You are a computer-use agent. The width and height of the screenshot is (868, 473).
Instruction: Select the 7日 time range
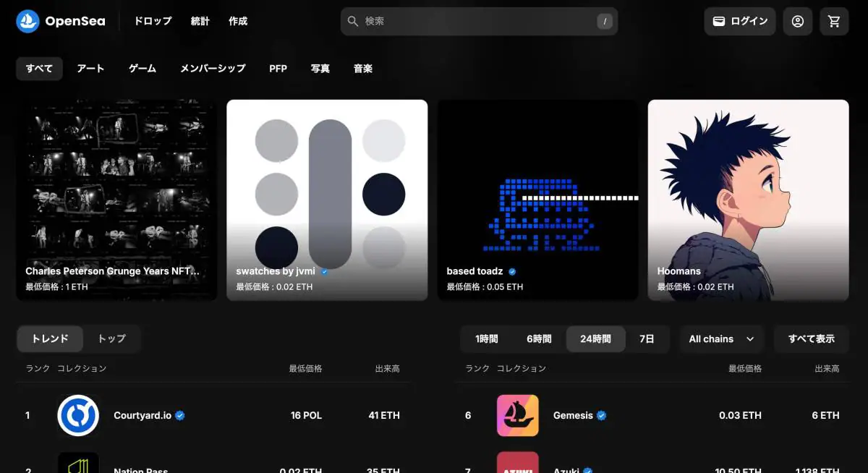647,338
